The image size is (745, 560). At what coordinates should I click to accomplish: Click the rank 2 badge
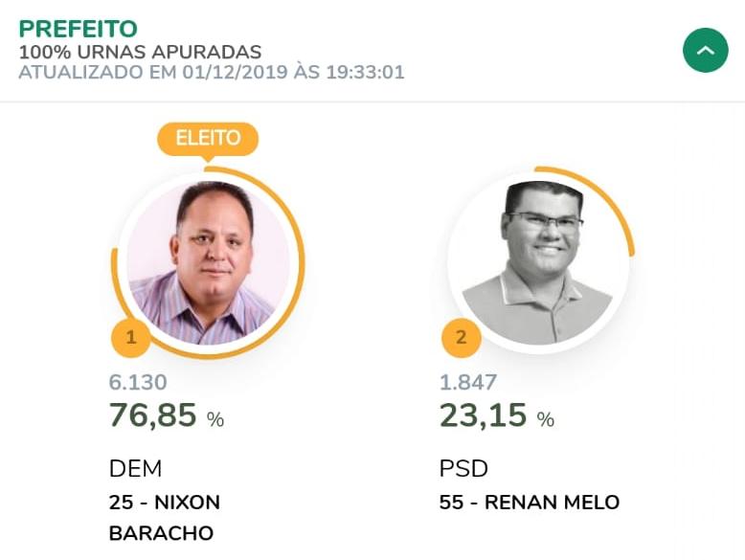click(461, 338)
